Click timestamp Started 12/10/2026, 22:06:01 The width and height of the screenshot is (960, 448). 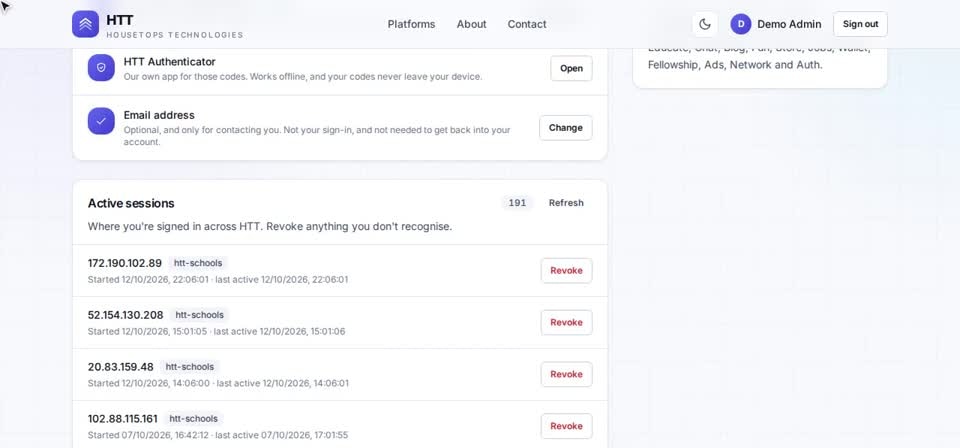[148, 280]
